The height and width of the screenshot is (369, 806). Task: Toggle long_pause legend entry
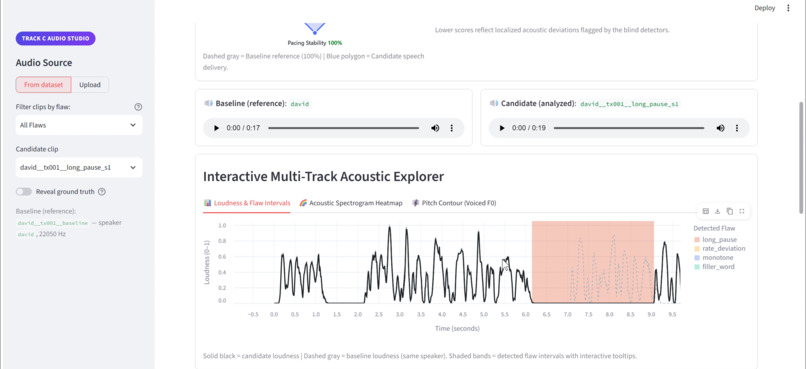click(715, 240)
